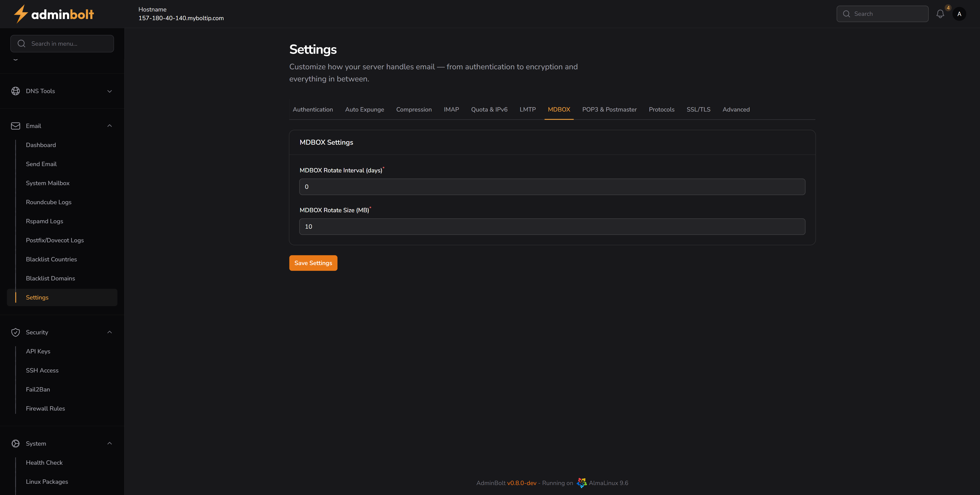The height and width of the screenshot is (495, 980).
Task: Collapse the Security section
Action: click(x=109, y=332)
